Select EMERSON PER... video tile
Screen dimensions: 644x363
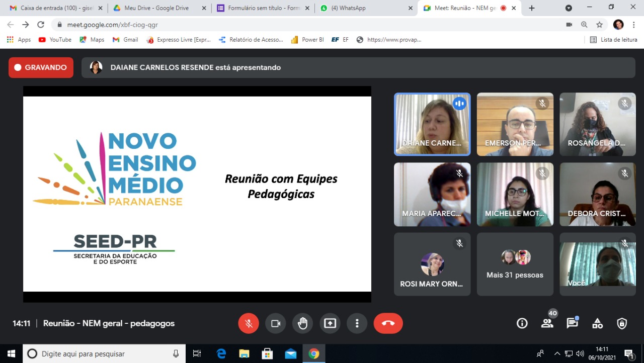coord(515,124)
